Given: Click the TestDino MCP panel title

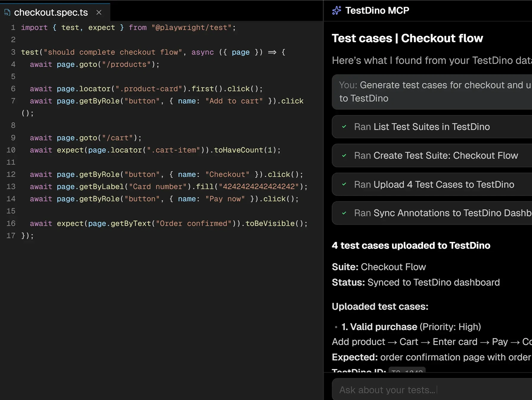Looking at the screenshot, I should point(377,10).
